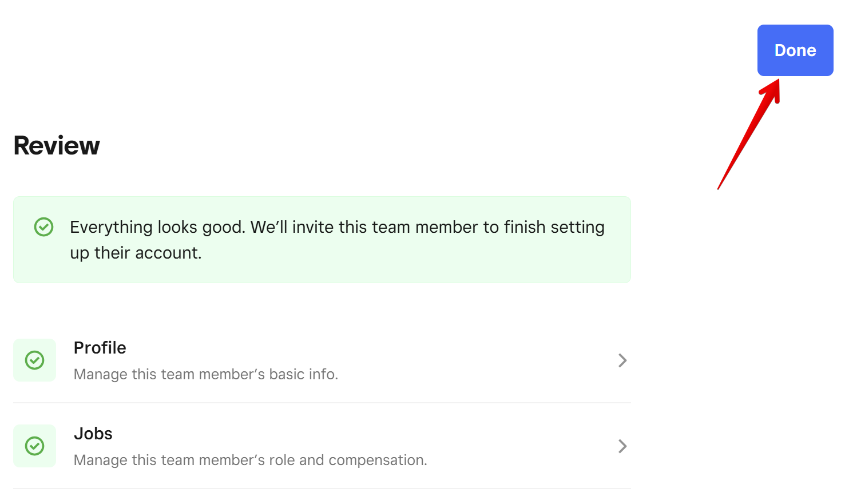Open the Profile title link
The image size is (845, 504).
click(100, 348)
